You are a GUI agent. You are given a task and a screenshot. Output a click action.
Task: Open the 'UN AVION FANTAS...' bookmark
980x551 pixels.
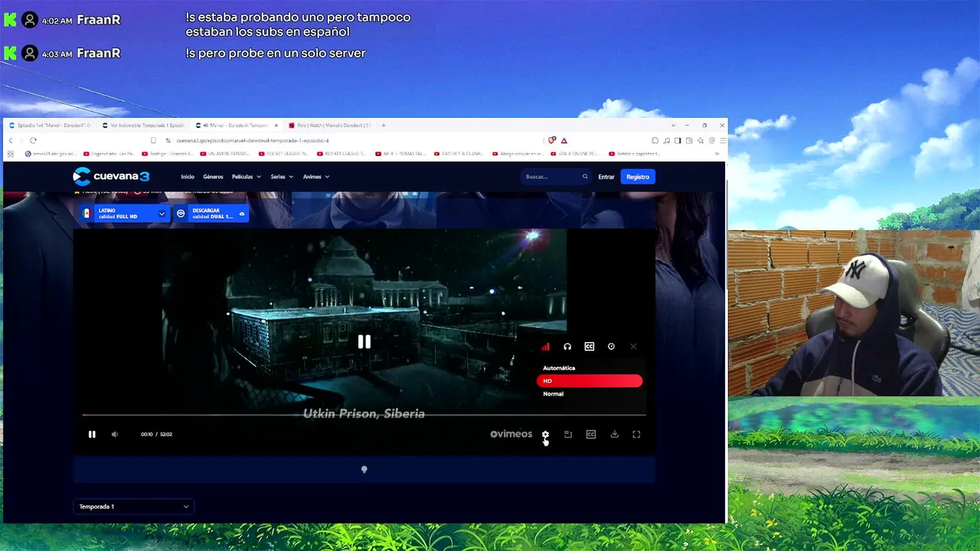click(227, 154)
